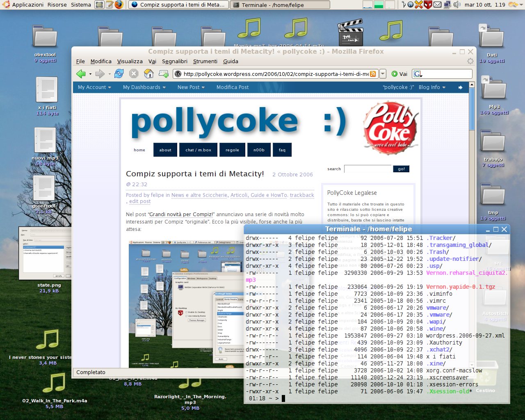
Task: Open the edit post link
Action: pyautogui.click(x=140, y=201)
